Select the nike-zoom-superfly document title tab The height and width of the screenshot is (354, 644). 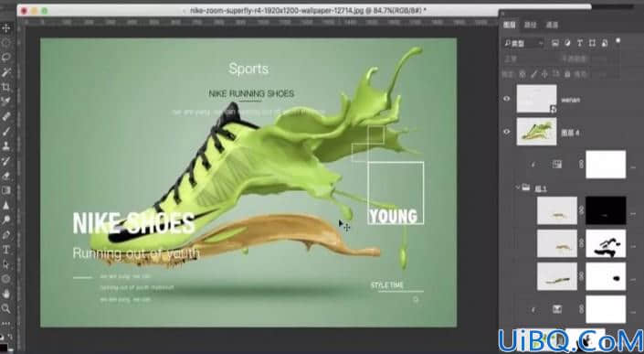pos(308,10)
